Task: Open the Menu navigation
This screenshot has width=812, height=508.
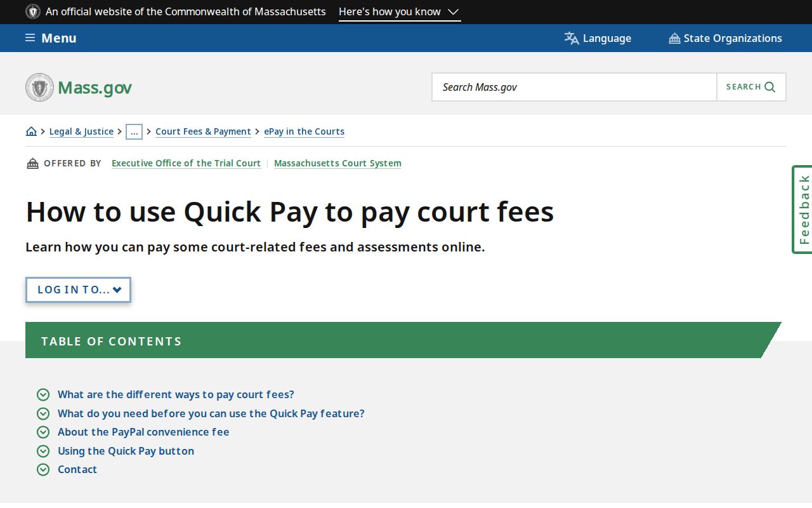Action: click(51, 38)
